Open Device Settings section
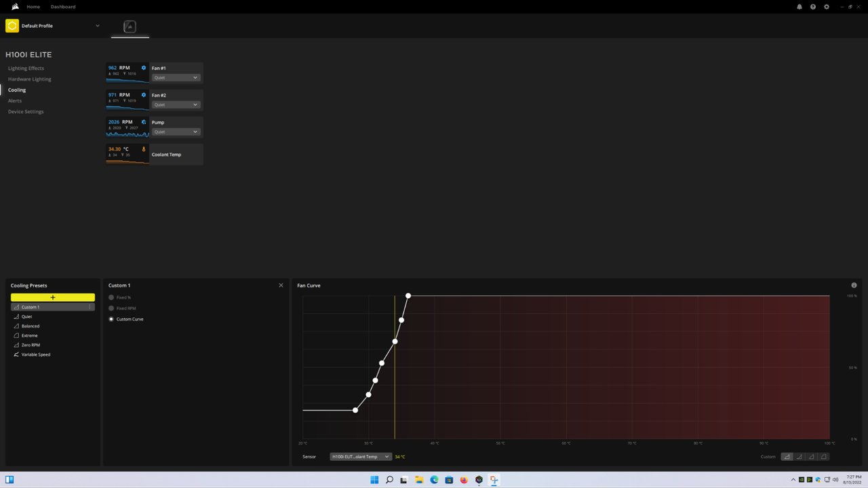This screenshot has height=488, width=868. (x=26, y=112)
